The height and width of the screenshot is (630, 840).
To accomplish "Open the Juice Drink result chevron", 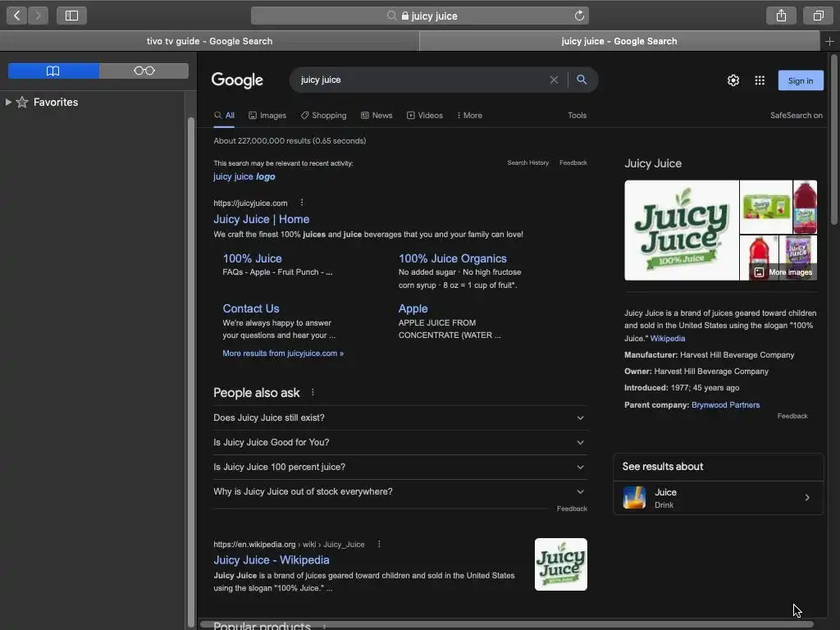I will click(807, 498).
